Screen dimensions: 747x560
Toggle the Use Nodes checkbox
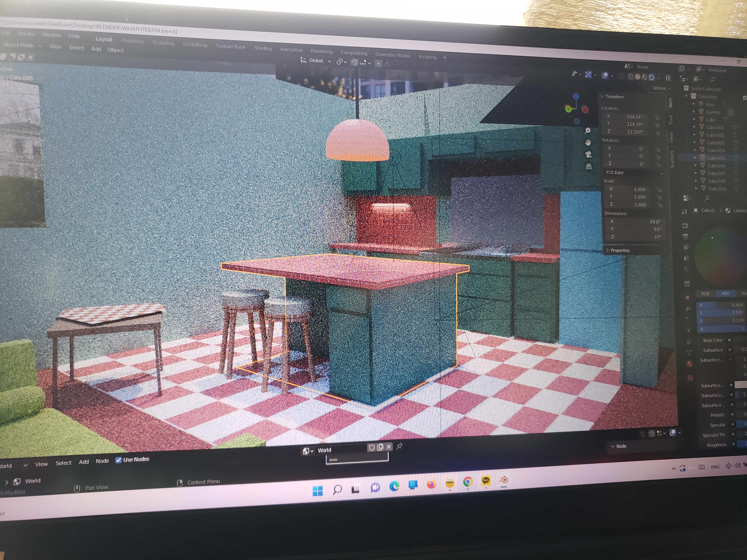(x=119, y=460)
